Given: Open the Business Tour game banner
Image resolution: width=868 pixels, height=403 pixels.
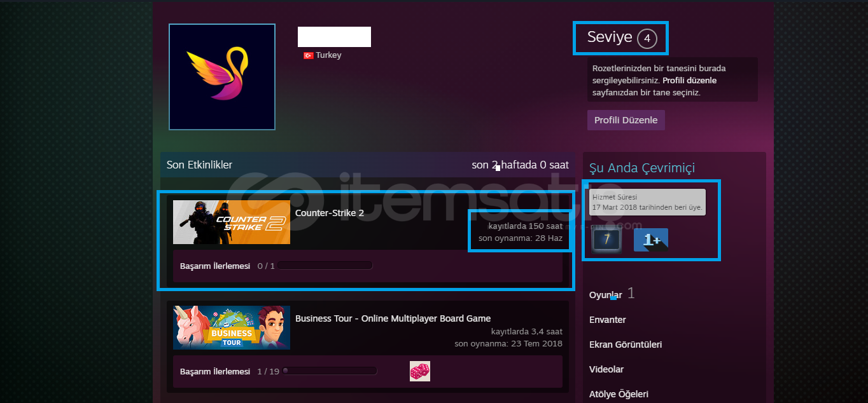Looking at the screenshot, I should [232, 328].
